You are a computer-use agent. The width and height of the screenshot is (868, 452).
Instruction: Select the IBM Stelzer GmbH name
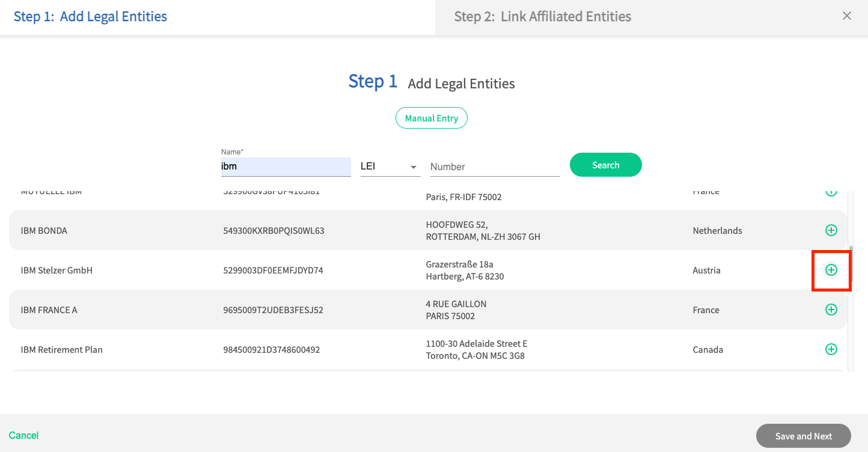tap(57, 270)
